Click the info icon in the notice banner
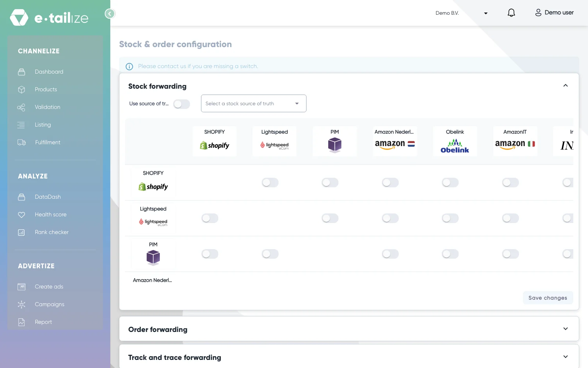 [129, 67]
